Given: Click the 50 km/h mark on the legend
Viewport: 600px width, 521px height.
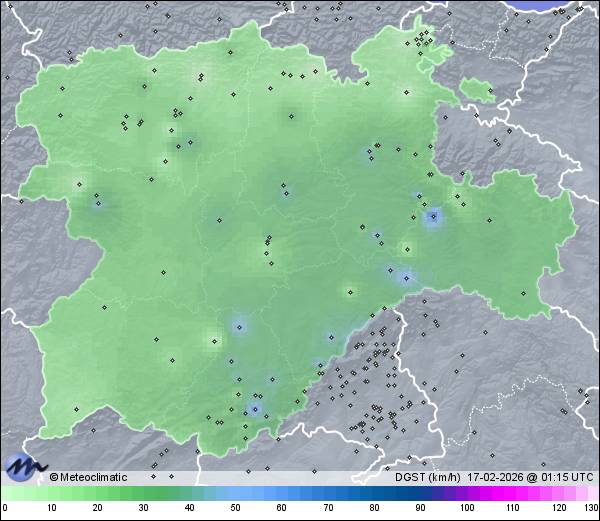Looking at the screenshot, I should pyautogui.click(x=235, y=508).
